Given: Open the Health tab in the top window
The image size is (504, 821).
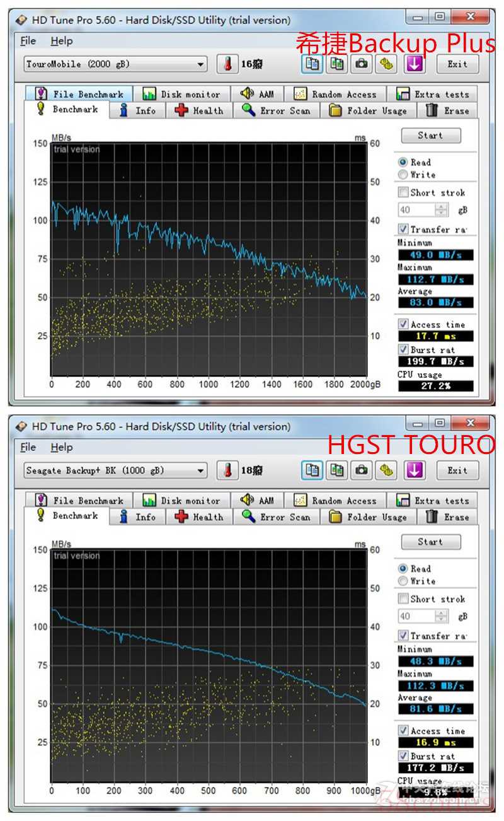Looking at the screenshot, I should coord(200,110).
